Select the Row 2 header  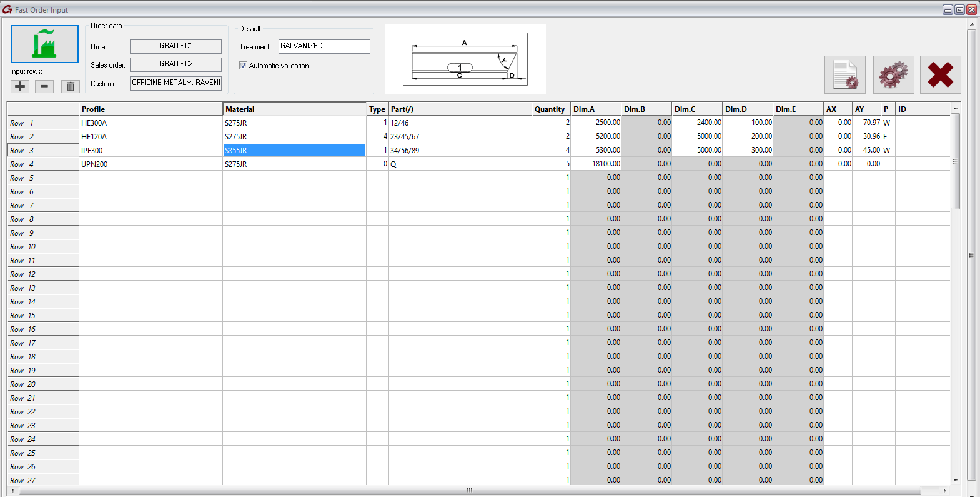coord(43,137)
